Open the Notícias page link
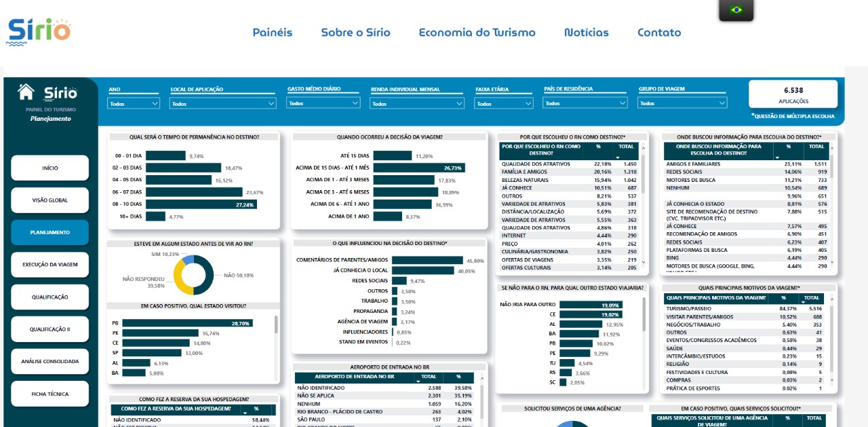Screen dimensions: 868x427 (586, 33)
